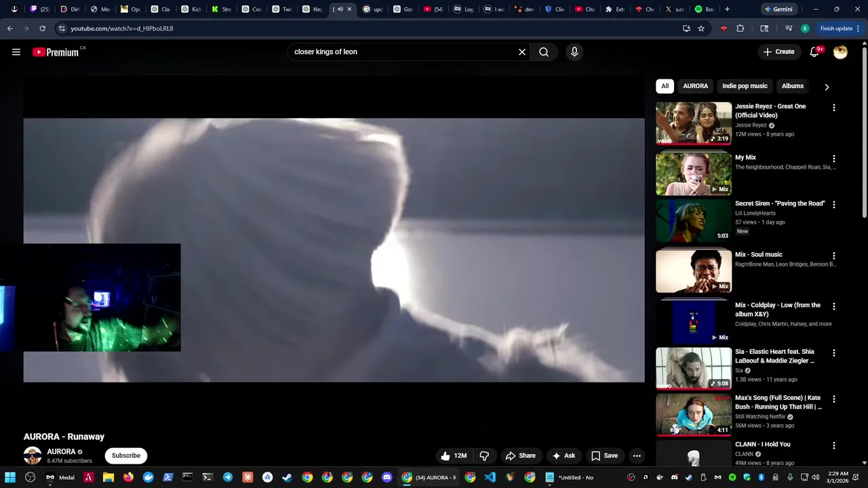Open Mix - Soul music title
868x488 pixels.
point(759,254)
